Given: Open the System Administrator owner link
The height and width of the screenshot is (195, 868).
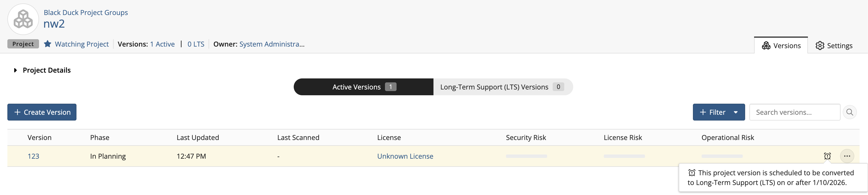Looking at the screenshot, I should [x=272, y=44].
